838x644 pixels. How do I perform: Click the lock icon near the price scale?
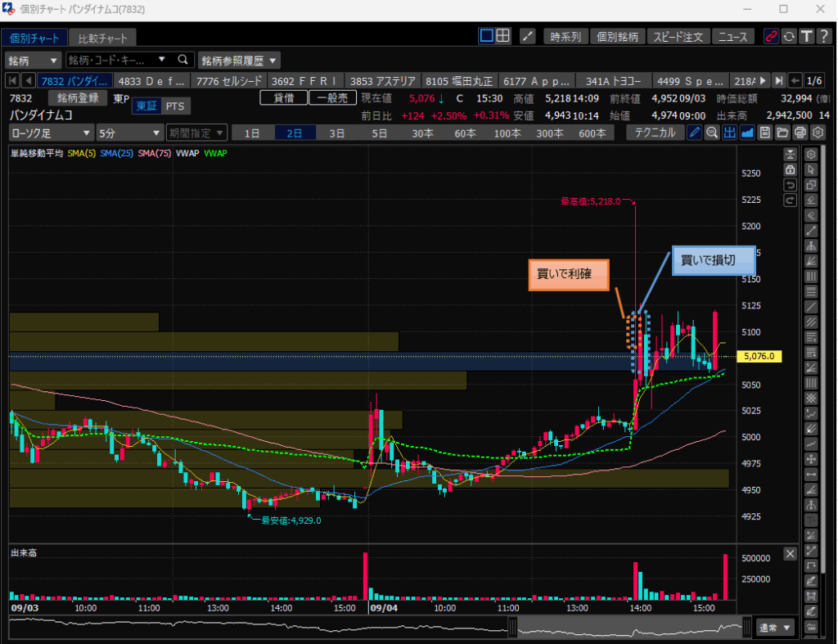coord(790,169)
